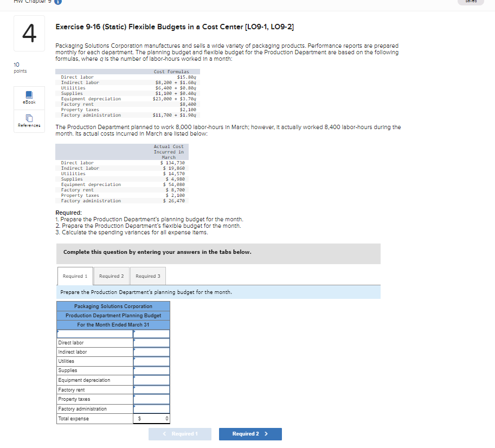Open the Direct labor amount cell dropdown

(151, 342)
